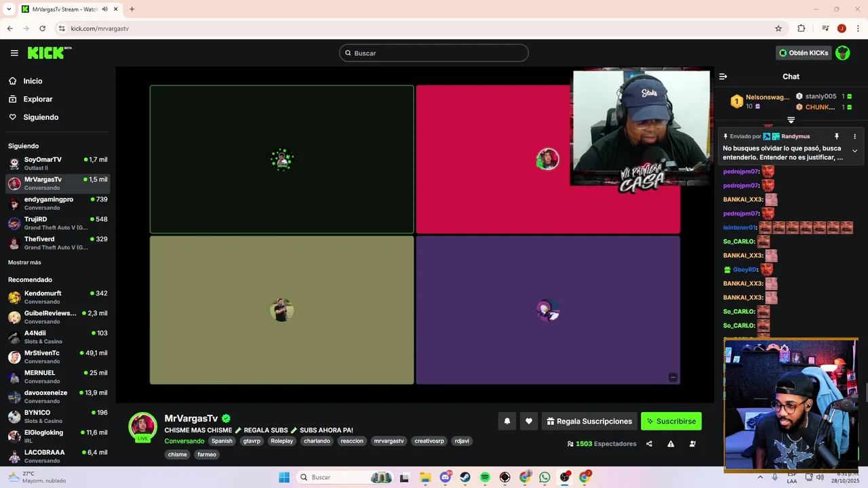Open davooxeneize recommended channel
This screenshot has width=868, height=488.
[x=58, y=396]
